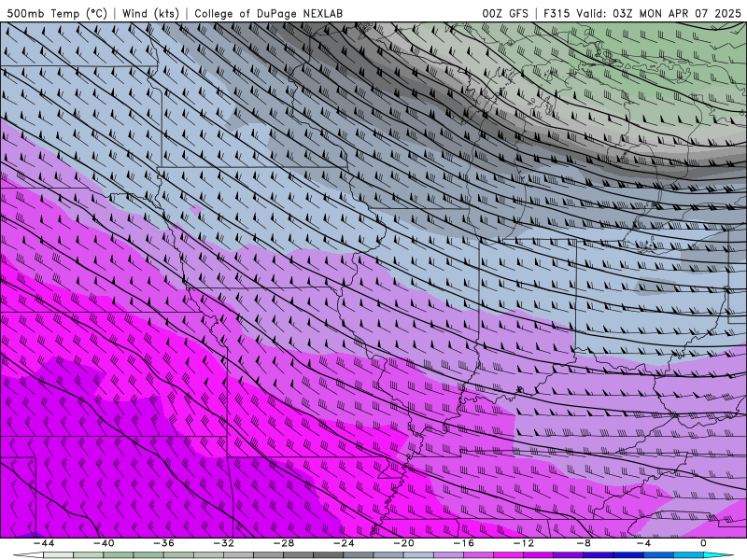Click the white arrow tip at colorbar start
This screenshot has height=560, width=747.
(x=28, y=555)
